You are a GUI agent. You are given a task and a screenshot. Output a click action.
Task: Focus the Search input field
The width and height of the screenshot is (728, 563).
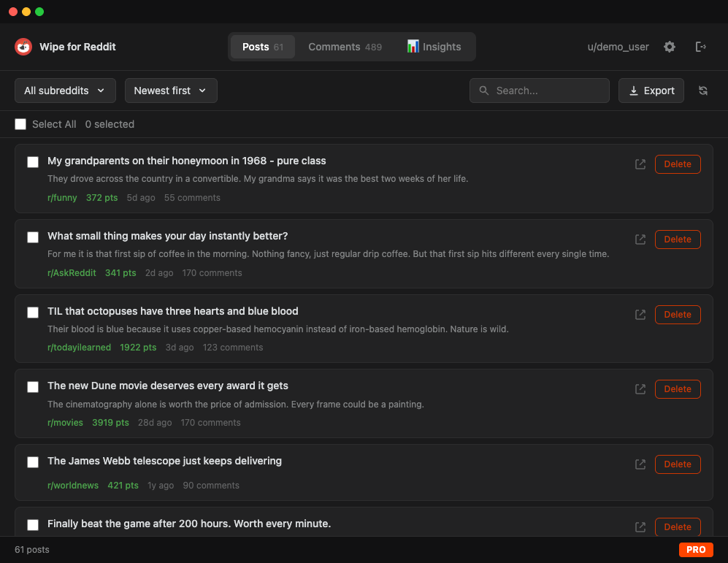point(539,91)
